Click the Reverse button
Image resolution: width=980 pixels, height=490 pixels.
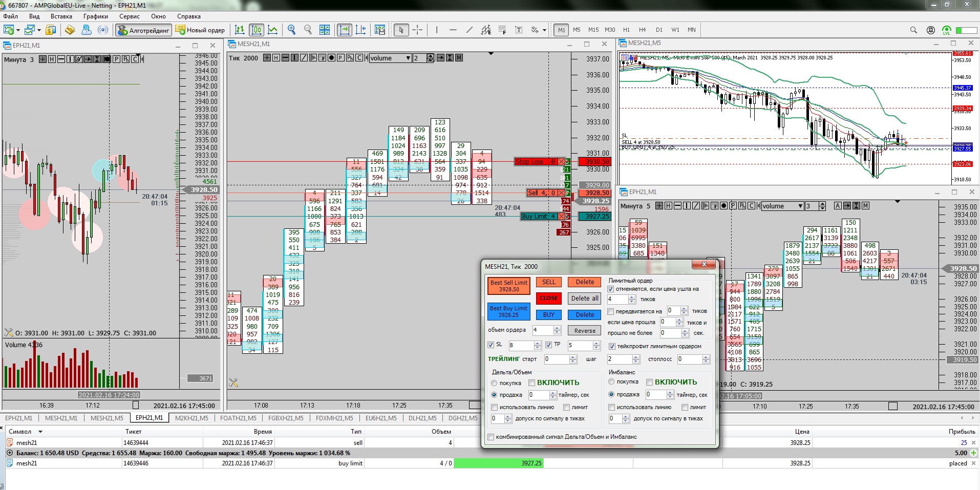click(585, 331)
